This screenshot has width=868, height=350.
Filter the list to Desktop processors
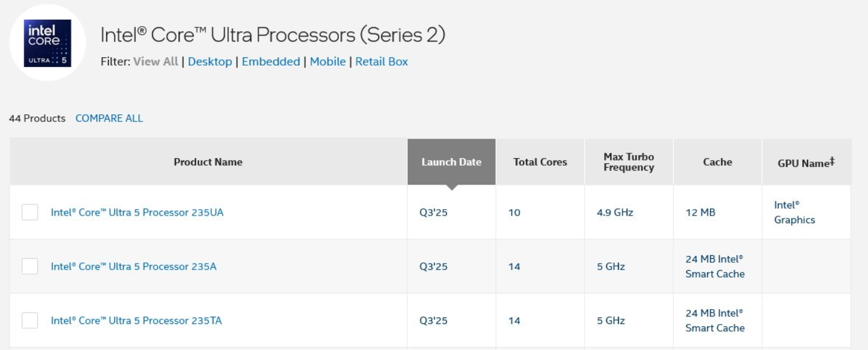click(210, 62)
